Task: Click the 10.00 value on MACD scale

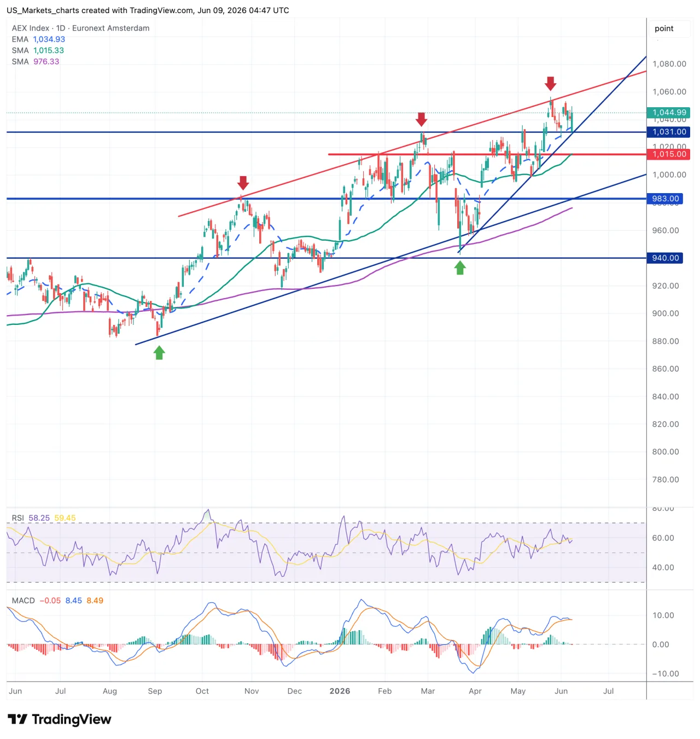Action: 663,615
